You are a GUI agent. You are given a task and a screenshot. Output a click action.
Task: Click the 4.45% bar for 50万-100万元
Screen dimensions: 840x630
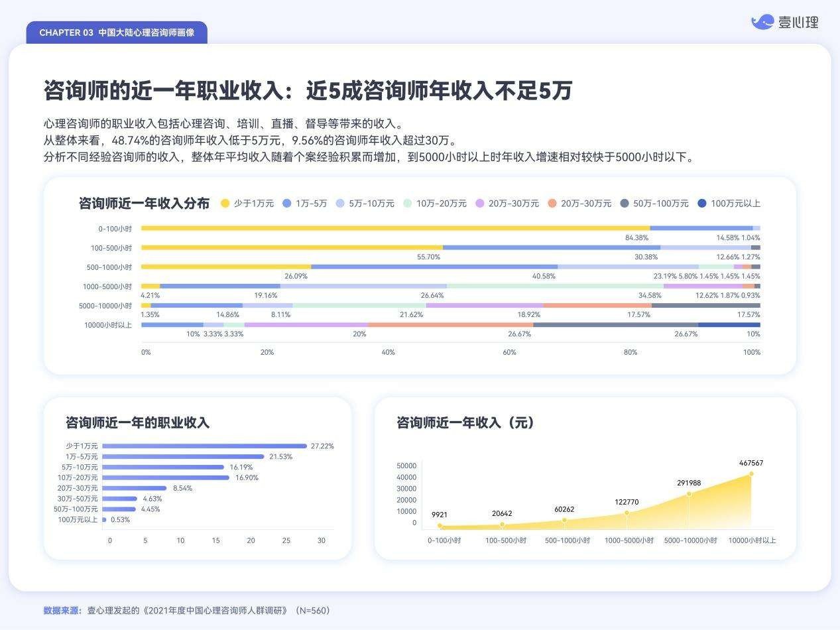point(119,509)
